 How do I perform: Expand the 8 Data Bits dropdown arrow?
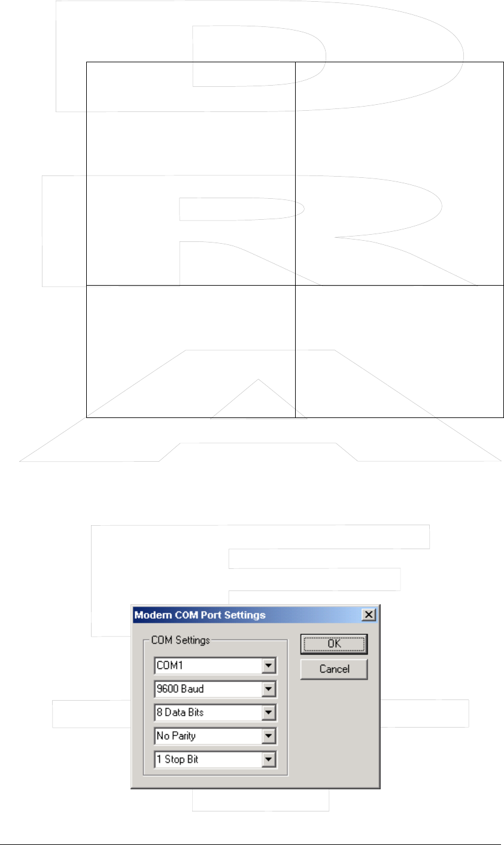(x=269, y=713)
